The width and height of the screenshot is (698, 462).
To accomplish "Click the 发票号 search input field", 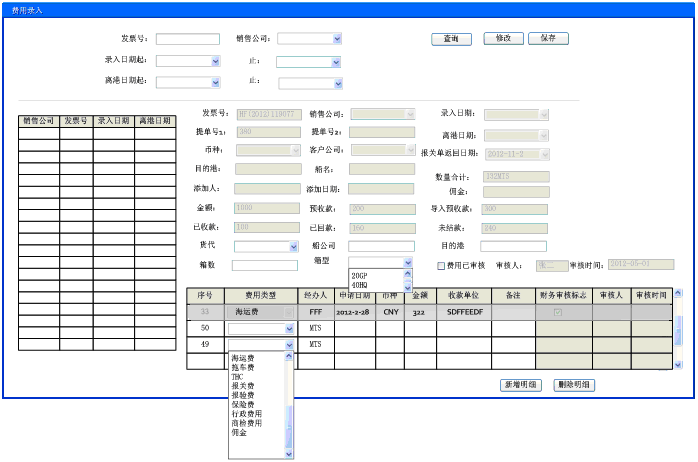I will click(x=186, y=39).
